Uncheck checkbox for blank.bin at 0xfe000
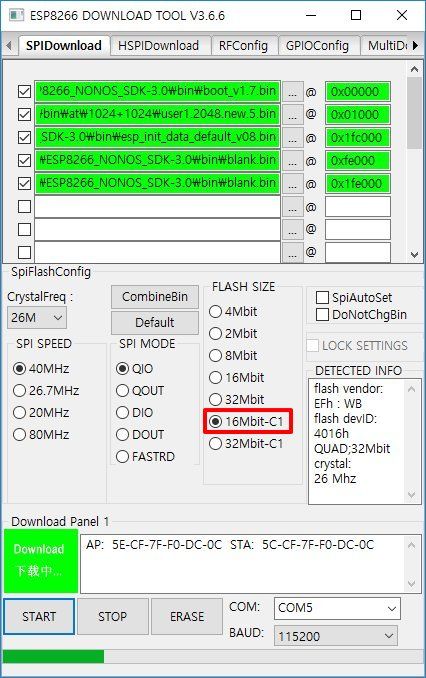The width and height of the screenshot is (426, 678). [x=24, y=160]
